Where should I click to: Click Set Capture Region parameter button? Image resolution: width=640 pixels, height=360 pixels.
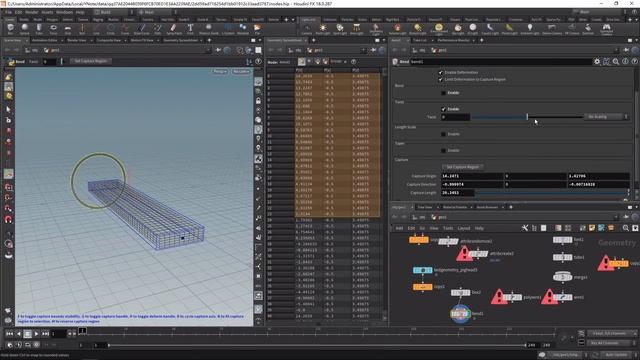pos(463,167)
